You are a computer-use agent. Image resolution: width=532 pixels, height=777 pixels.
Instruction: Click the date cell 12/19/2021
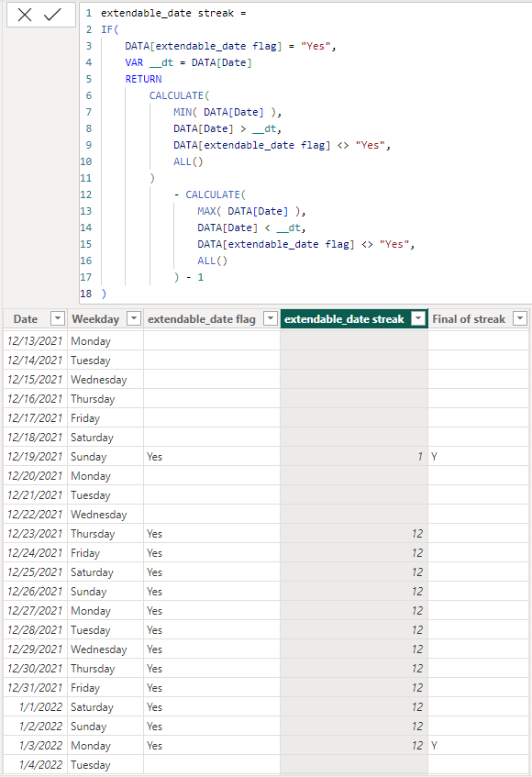point(35,457)
